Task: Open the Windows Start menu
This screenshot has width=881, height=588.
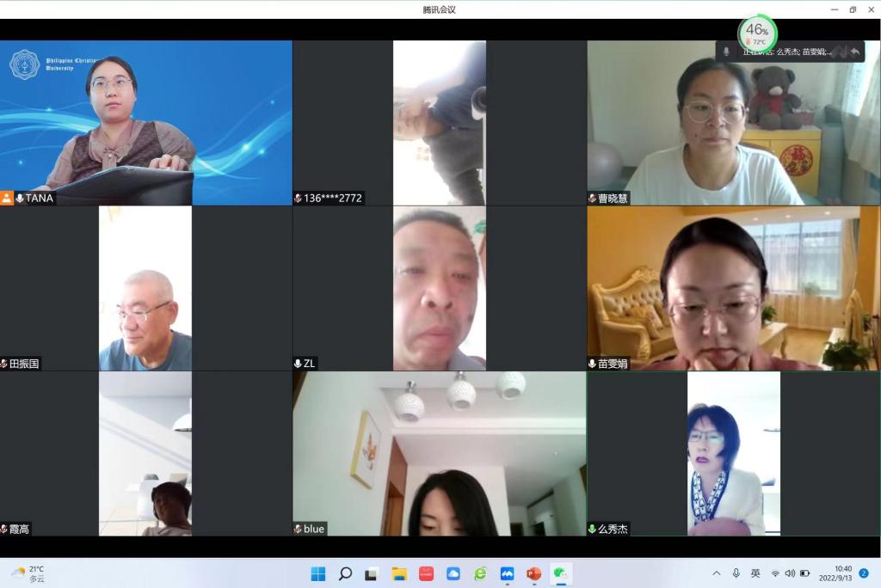Action: [318, 573]
